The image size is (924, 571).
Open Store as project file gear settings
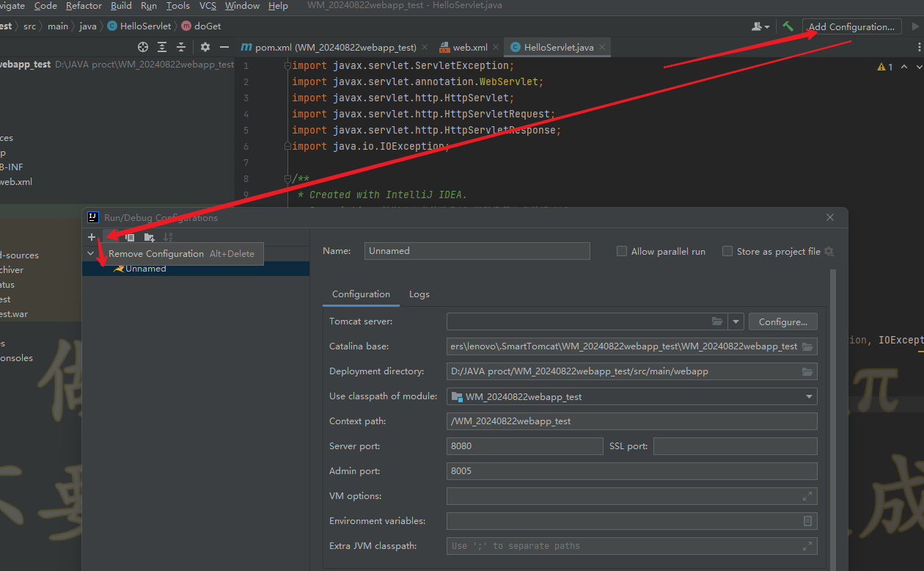coord(829,251)
